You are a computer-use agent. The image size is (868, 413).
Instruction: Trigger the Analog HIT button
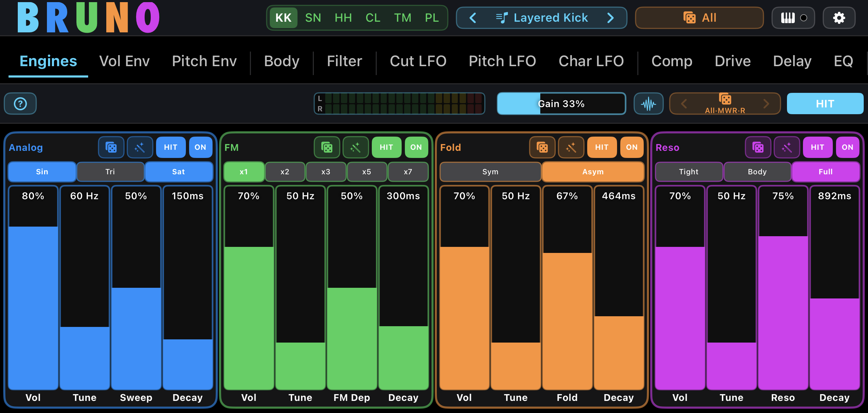[171, 147]
